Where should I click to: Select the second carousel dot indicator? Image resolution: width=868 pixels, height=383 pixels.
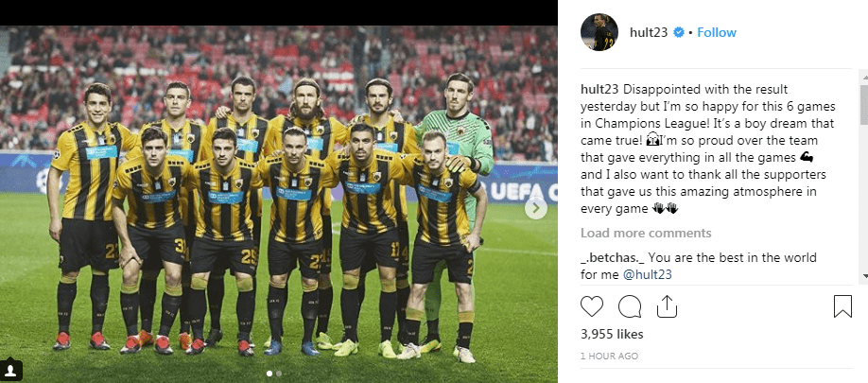point(278,374)
